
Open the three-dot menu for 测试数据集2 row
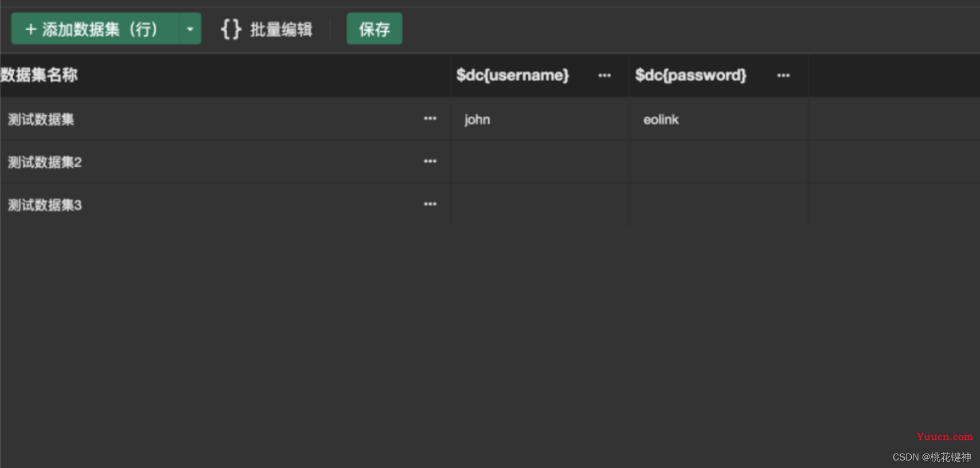tap(430, 162)
